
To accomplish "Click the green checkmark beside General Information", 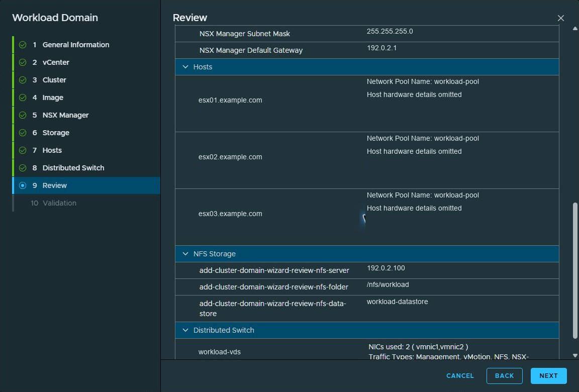I will (x=23, y=45).
